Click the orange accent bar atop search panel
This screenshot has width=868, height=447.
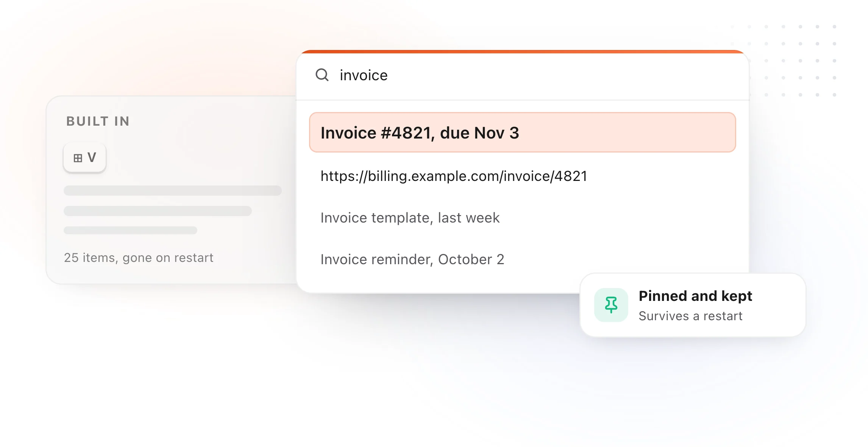click(x=523, y=52)
